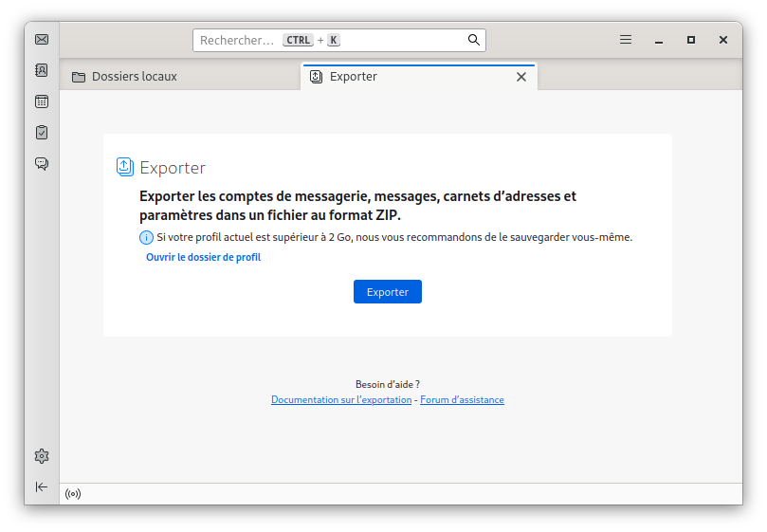Click the text 'Besoin d'aide ?'
Image resolution: width=767 pixels, height=532 pixels.
(388, 385)
